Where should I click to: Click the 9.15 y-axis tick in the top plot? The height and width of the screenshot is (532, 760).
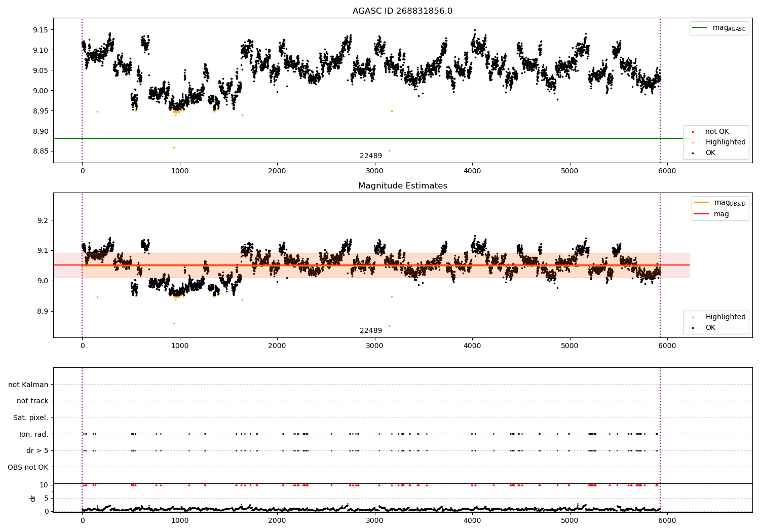tap(40, 30)
